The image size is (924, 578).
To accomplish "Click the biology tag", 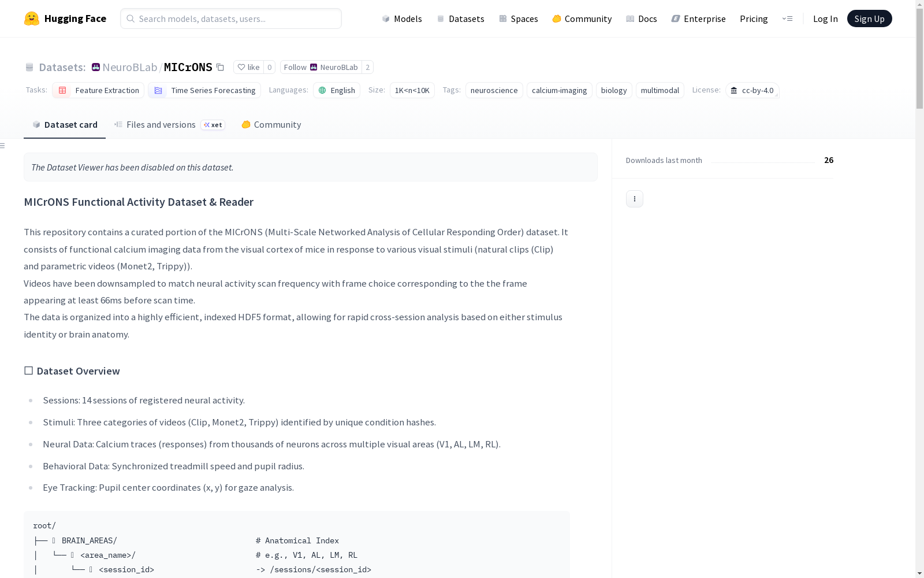I will 614,90.
